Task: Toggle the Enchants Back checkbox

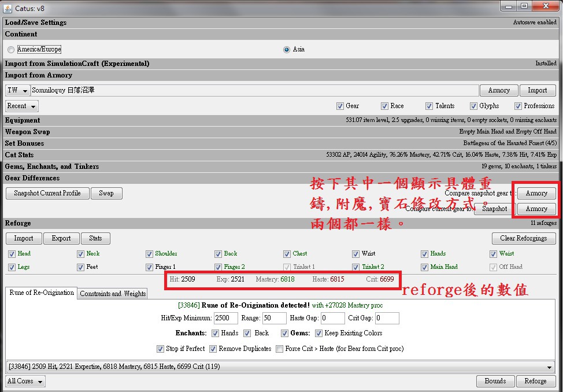Action: (247, 334)
